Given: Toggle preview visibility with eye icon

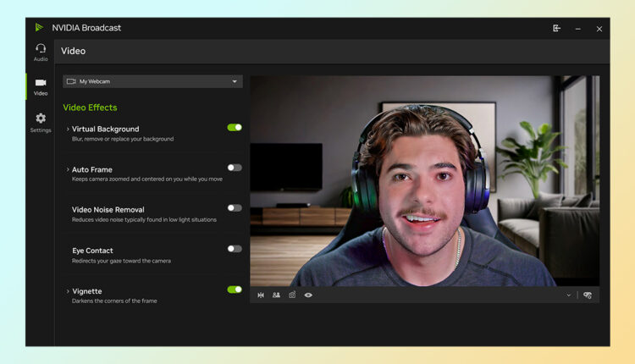Looking at the screenshot, I should [308, 295].
